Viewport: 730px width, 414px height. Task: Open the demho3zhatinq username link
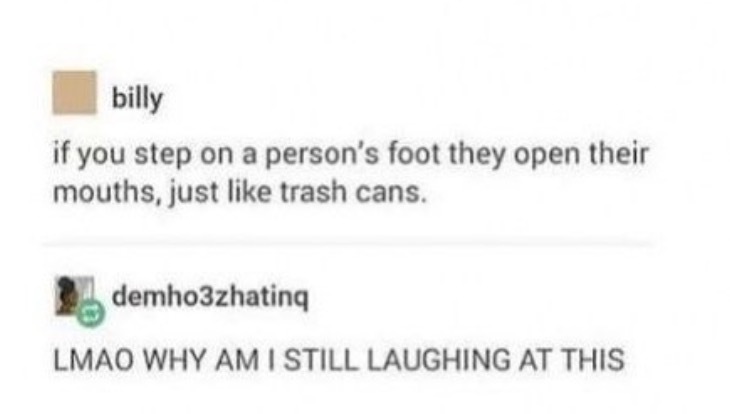(x=210, y=296)
